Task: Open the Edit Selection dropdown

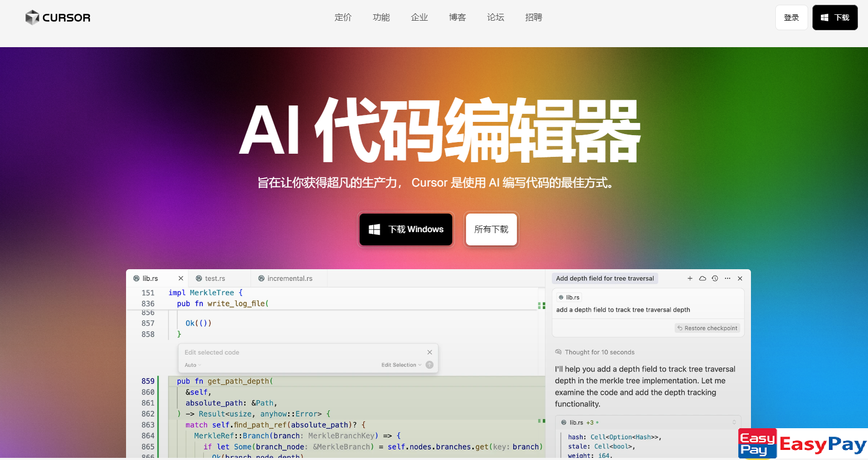Action: coord(401,365)
